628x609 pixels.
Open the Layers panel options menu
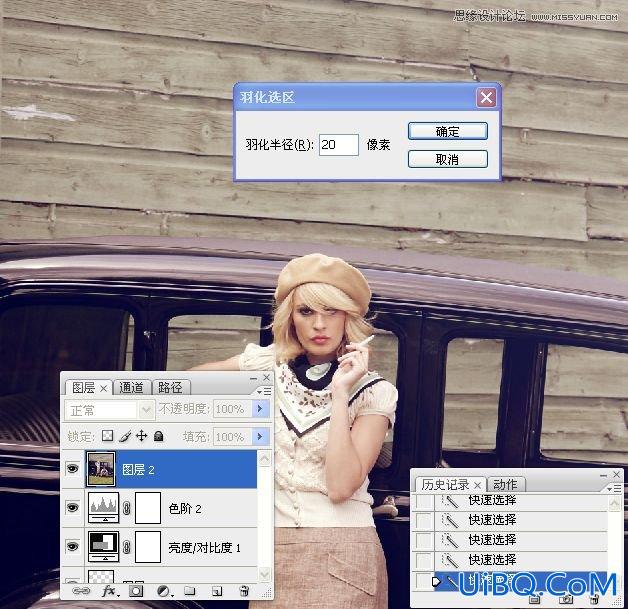264,391
